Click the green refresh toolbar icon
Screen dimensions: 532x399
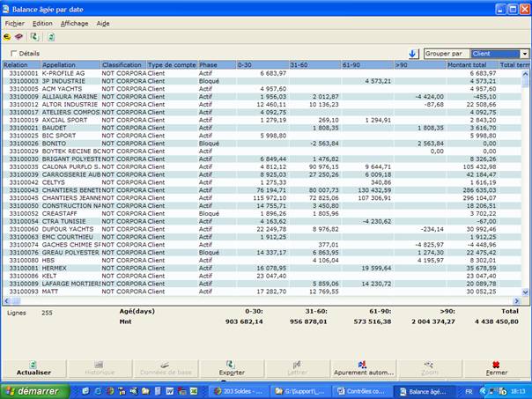34,37
